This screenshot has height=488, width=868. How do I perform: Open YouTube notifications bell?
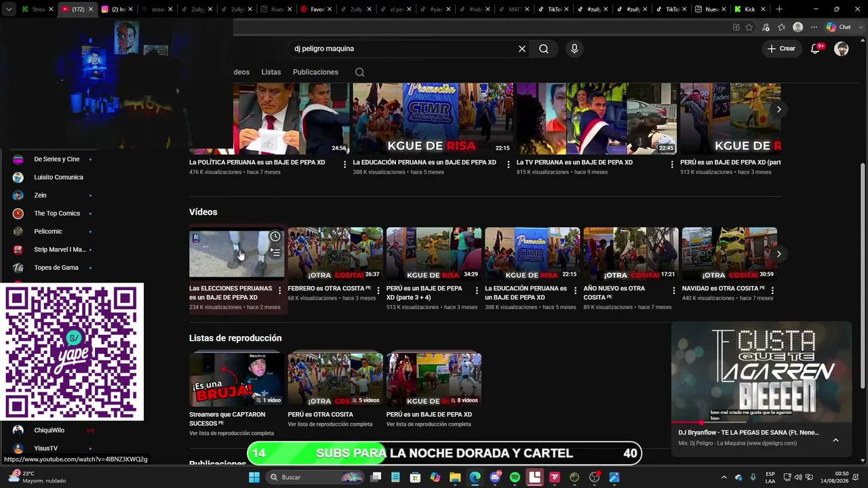816,49
